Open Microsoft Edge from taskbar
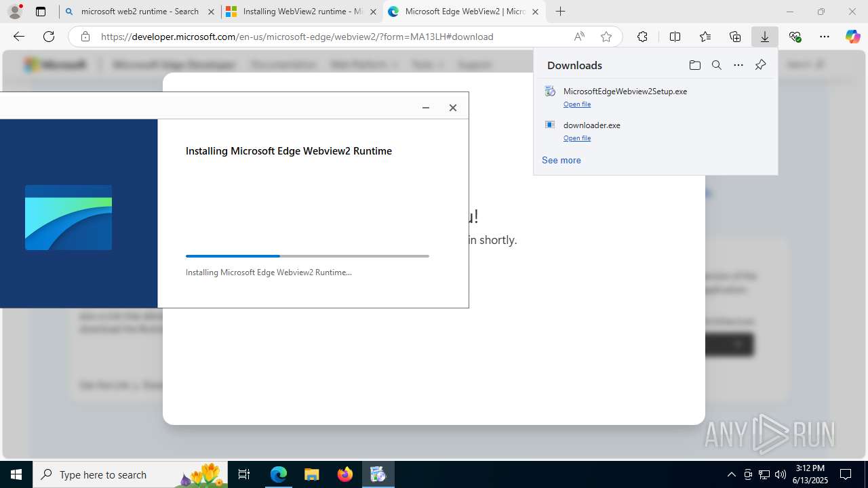The width and height of the screenshot is (868, 488). pos(279,474)
